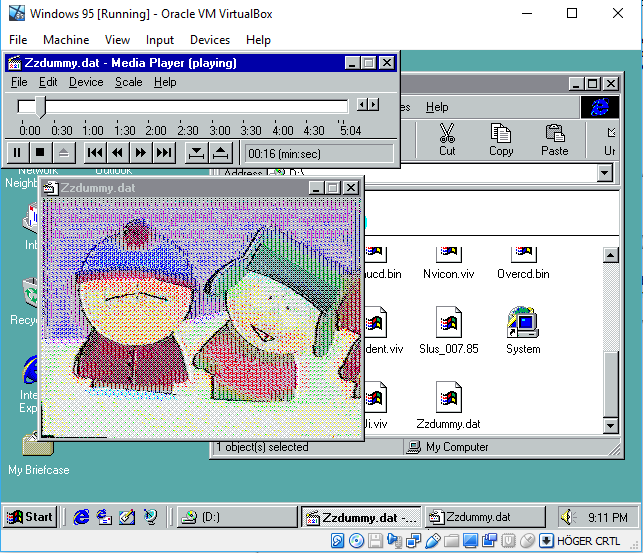The width and height of the screenshot is (643, 553).
Task: Click the VirtualBox optical disk status icon
Action: click(356, 541)
